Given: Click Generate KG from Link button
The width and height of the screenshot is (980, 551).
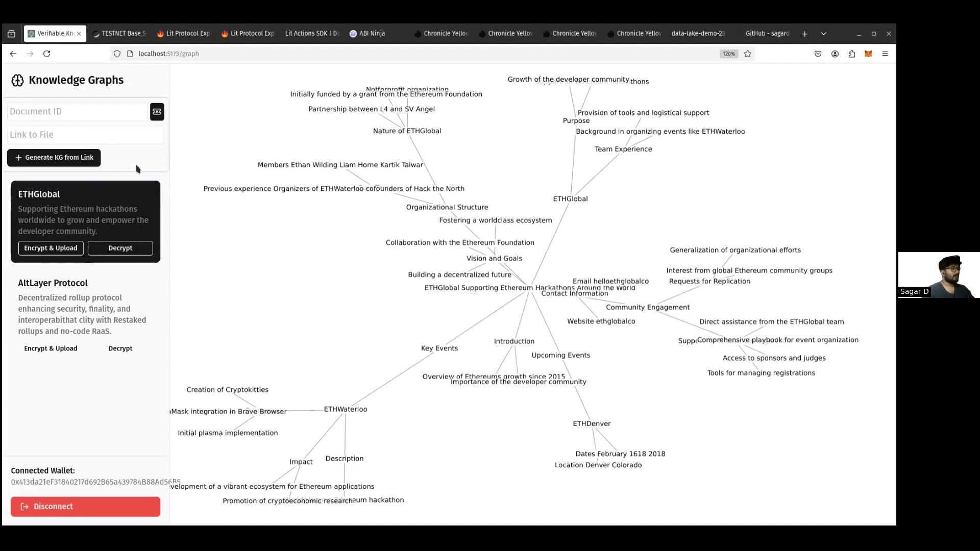Looking at the screenshot, I should (x=54, y=158).
